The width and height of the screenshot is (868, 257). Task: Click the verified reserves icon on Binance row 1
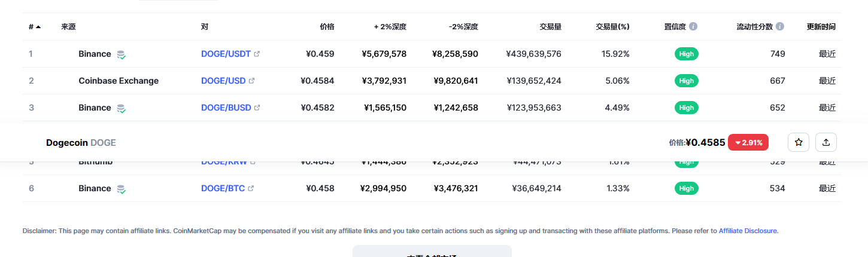pos(122,54)
